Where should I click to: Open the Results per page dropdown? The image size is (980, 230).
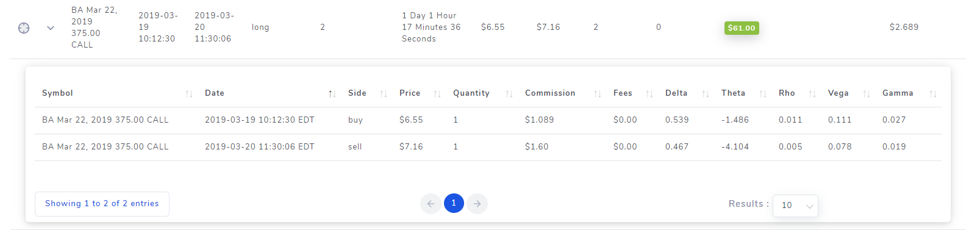click(795, 206)
